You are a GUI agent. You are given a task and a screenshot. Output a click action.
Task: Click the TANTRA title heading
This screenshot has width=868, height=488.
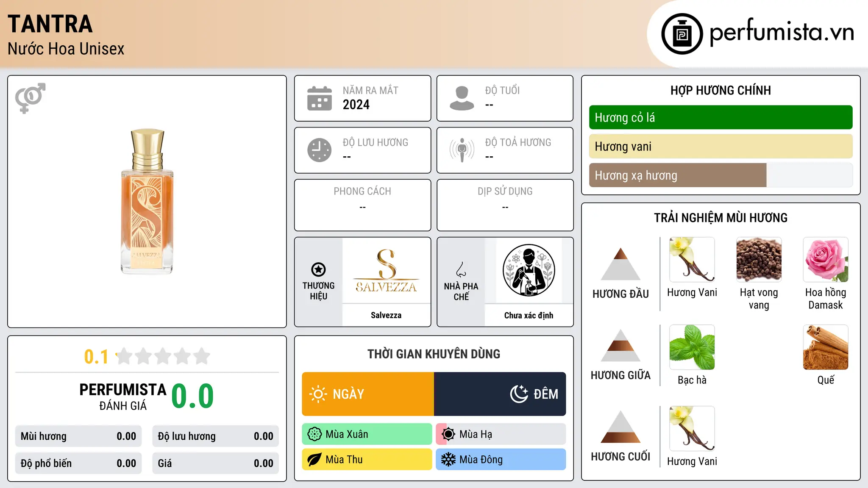click(x=50, y=24)
